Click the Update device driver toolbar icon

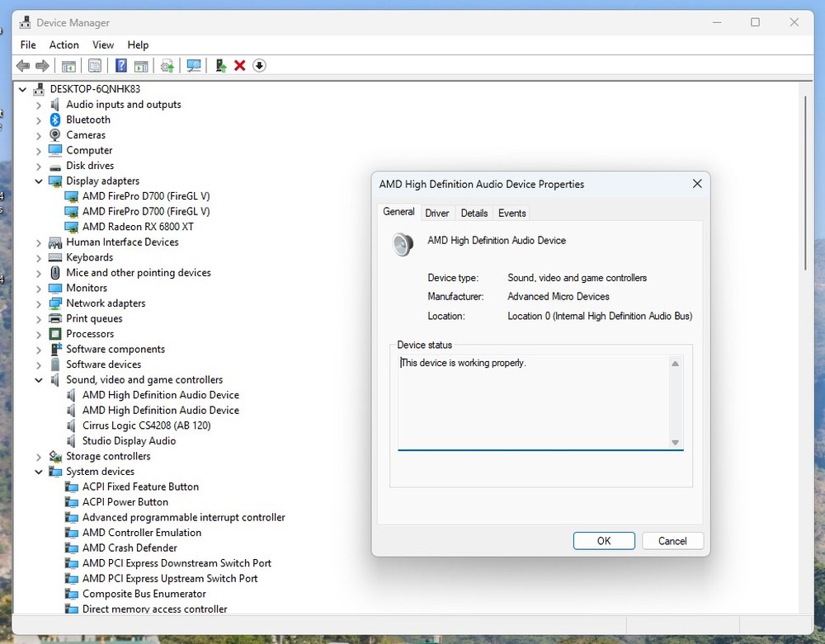pyautogui.click(x=220, y=66)
